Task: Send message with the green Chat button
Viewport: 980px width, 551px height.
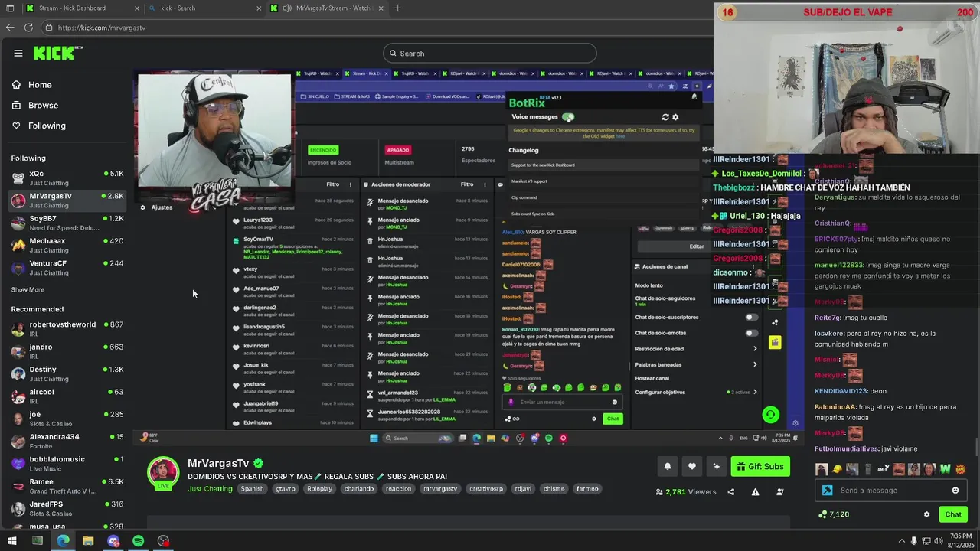Action: (x=953, y=514)
